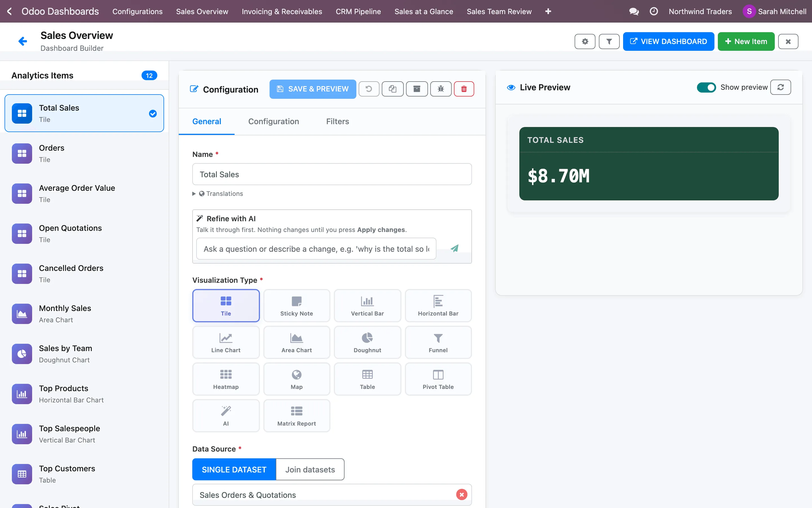812x508 pixels.
Task: Click the archive icon button
Action: pyautogui.click(x=417, y=89)
